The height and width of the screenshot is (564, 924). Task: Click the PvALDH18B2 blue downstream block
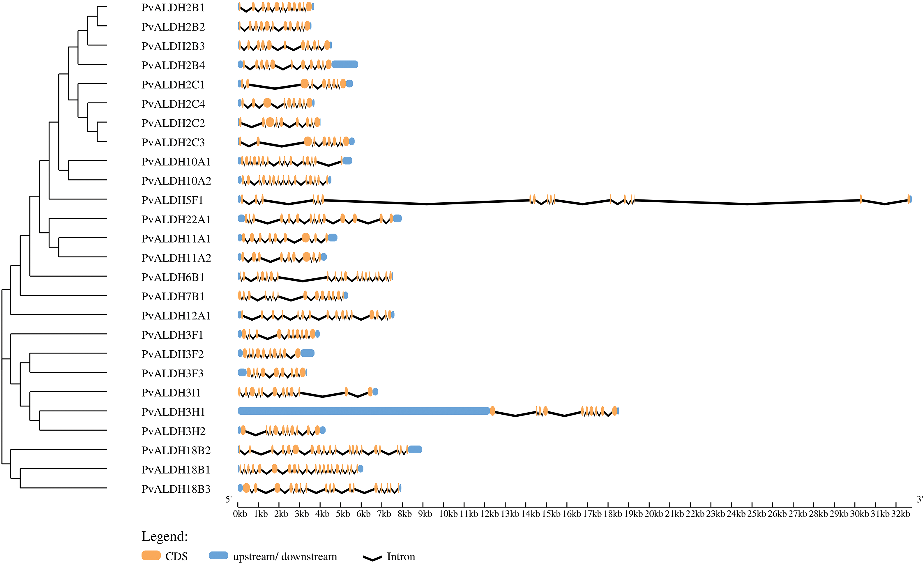click(x=415, y=449)
